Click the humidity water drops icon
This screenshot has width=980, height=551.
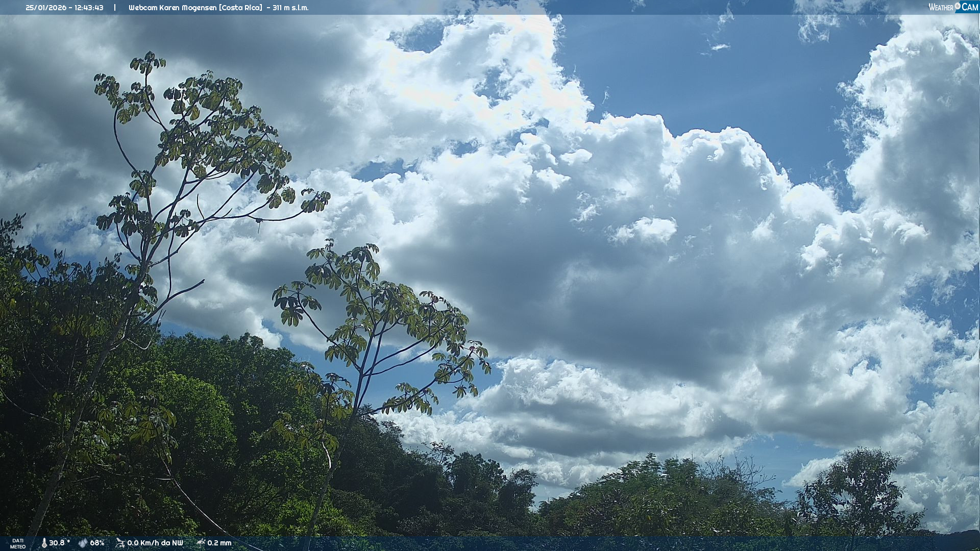tap(83, 543)
